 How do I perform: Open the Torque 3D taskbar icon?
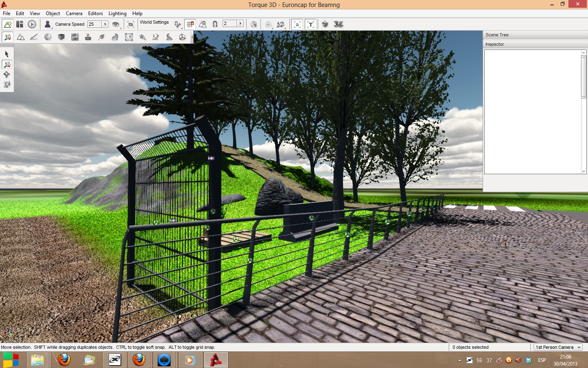tap(216, 360)
